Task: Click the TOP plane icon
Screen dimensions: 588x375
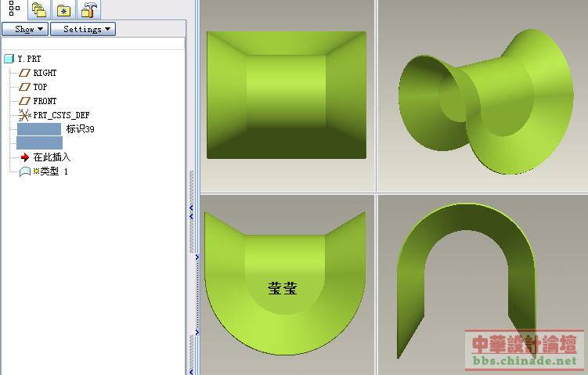Action: pos(25,87)
